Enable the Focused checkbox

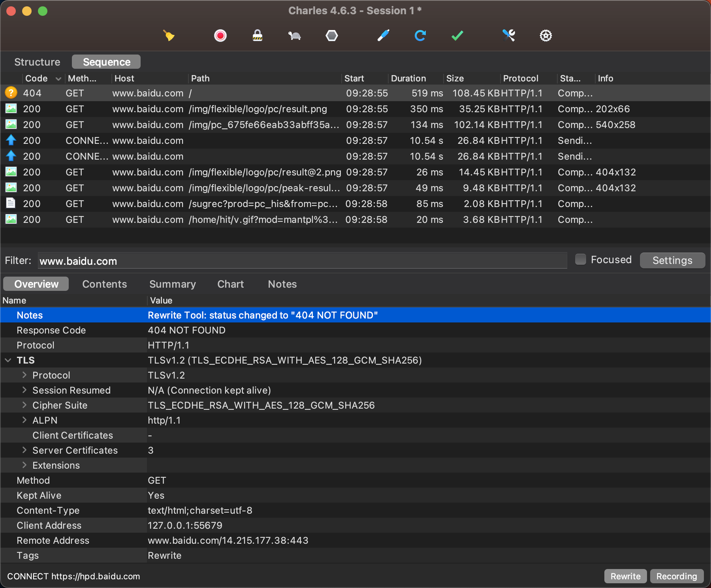point(580,260)
